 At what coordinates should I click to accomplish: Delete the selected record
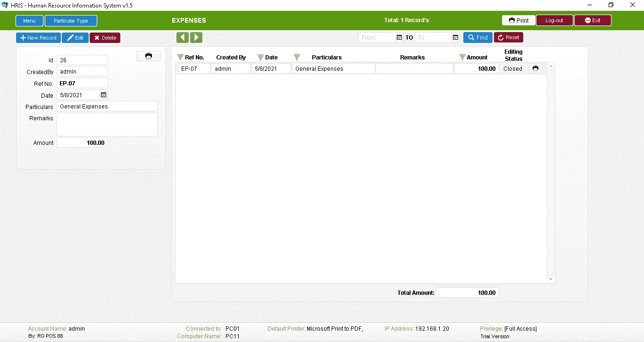pyautogui.click(x=105, y=38)
